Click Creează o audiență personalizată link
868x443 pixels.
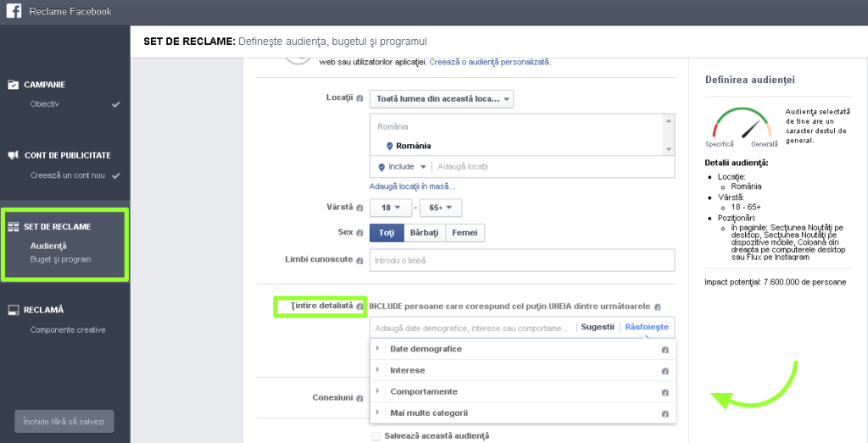pyautogui.click(x=489, y=63)
